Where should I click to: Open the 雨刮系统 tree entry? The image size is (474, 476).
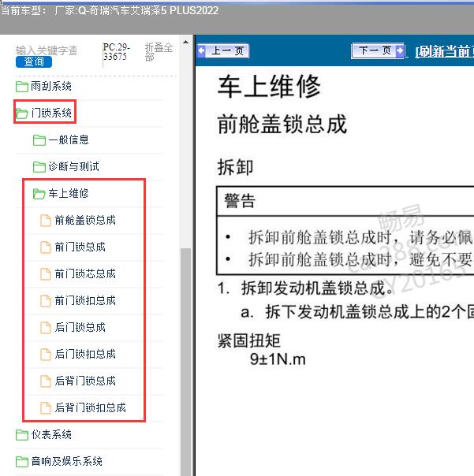click(x=51, y=87)
